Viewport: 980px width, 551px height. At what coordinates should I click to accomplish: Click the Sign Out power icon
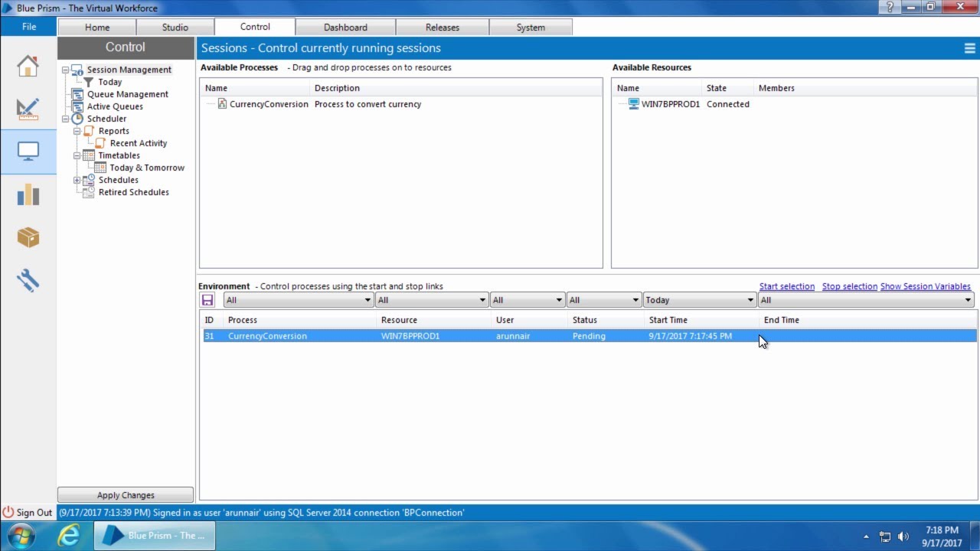(8, 513)
